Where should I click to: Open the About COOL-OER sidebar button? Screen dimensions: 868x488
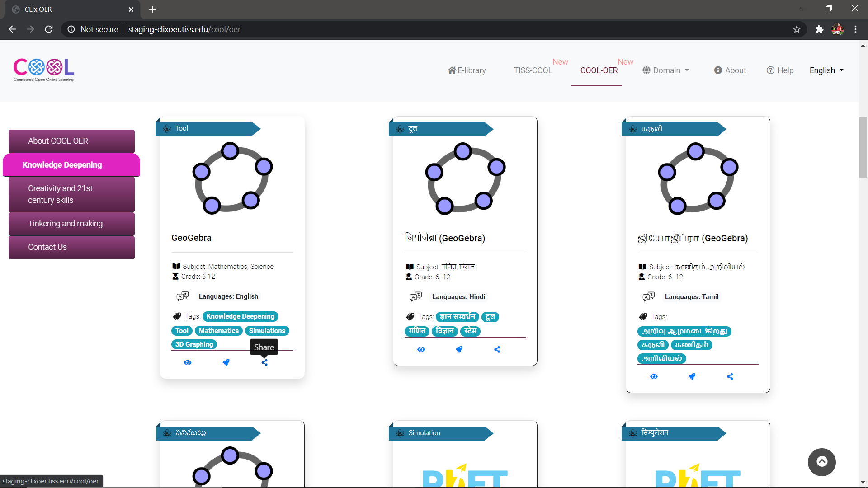[71, 141]
